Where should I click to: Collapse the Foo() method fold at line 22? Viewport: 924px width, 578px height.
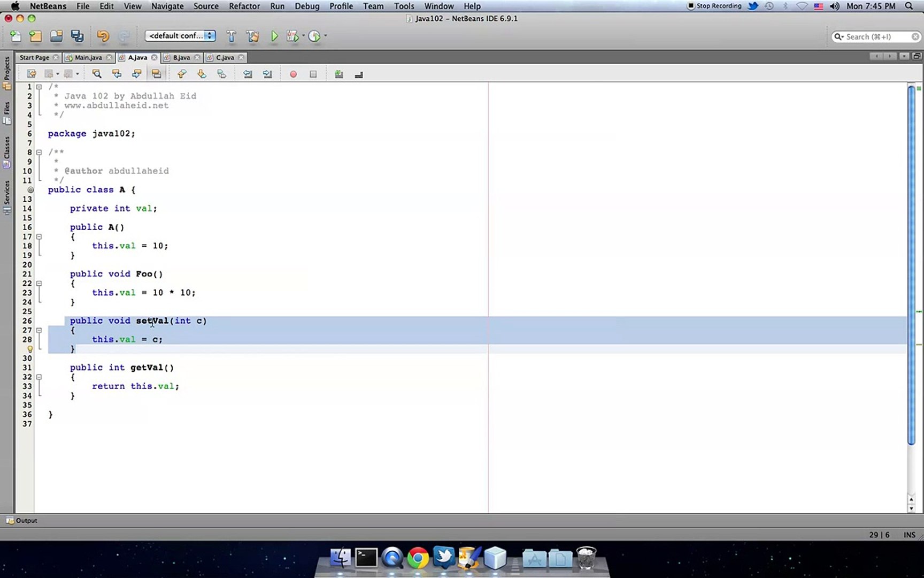(39, 284)
